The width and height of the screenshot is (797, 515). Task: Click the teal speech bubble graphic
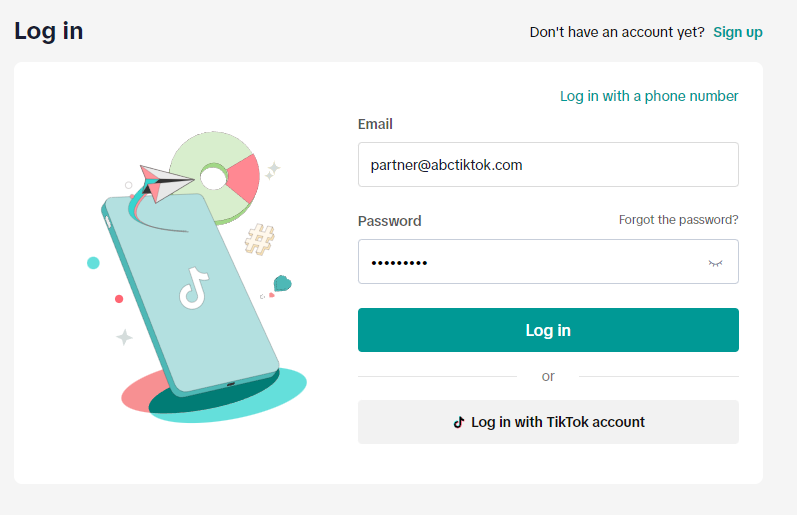pyautogui.click(x=282, y=284)
